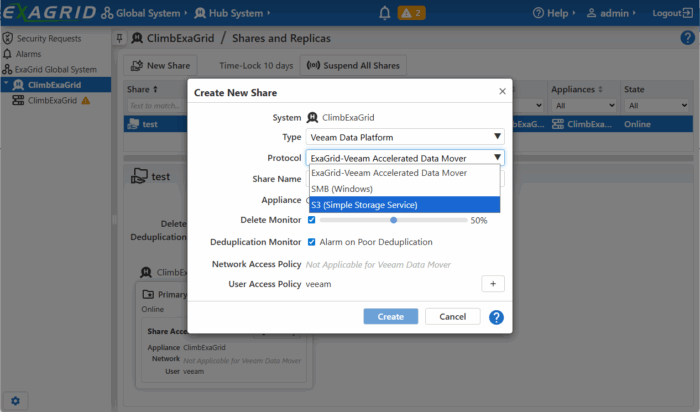Click the notification bell icon
700x412 pixels.
[x=385, y=13]
